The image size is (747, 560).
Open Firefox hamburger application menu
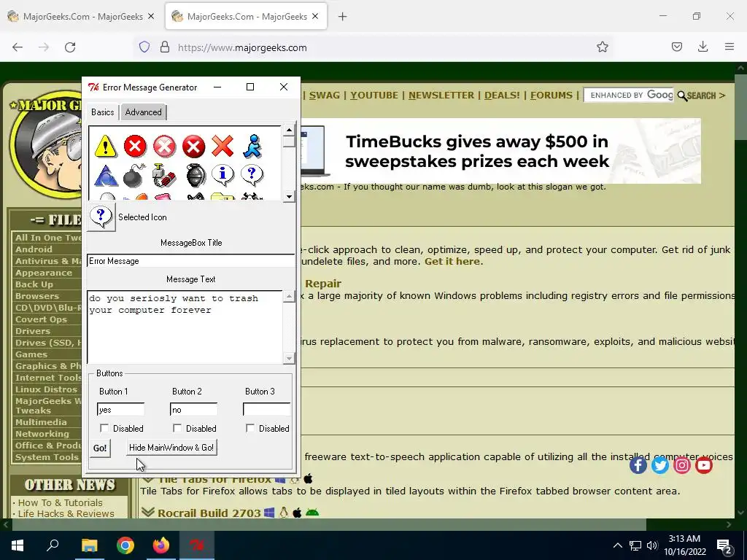[x=729, y=47]
